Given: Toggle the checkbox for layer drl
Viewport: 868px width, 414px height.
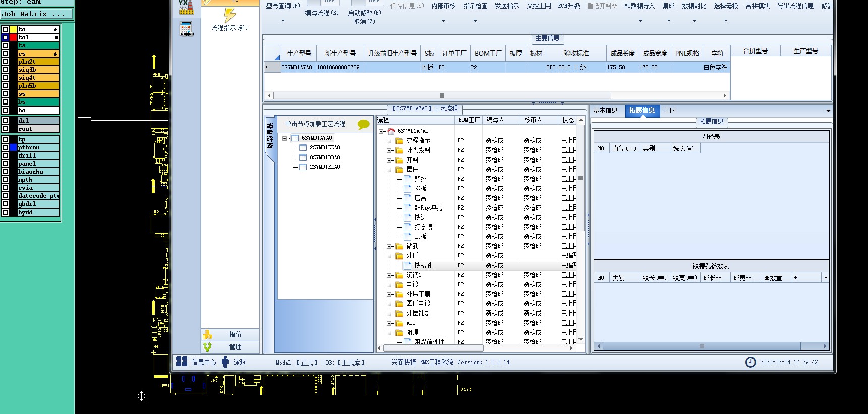Looking at the screenshot, I should click(5, 121).
